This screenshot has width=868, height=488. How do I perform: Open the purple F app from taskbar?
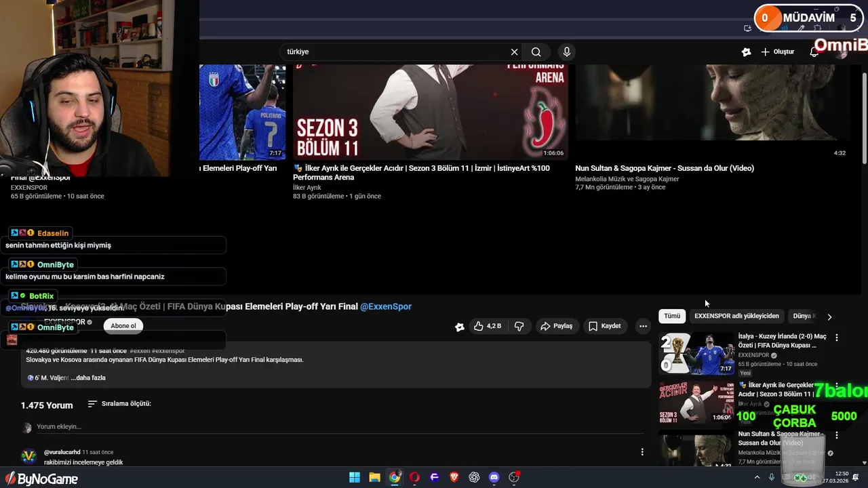tap(435, 478)
